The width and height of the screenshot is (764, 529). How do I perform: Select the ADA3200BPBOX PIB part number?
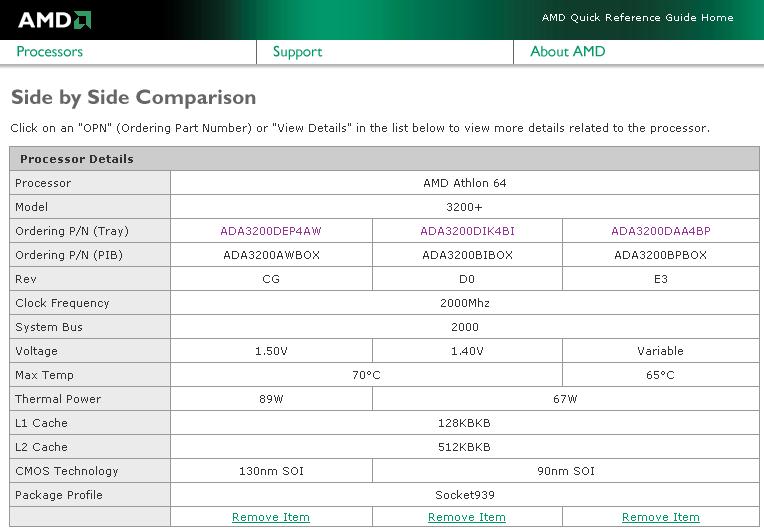coord(660,255)
